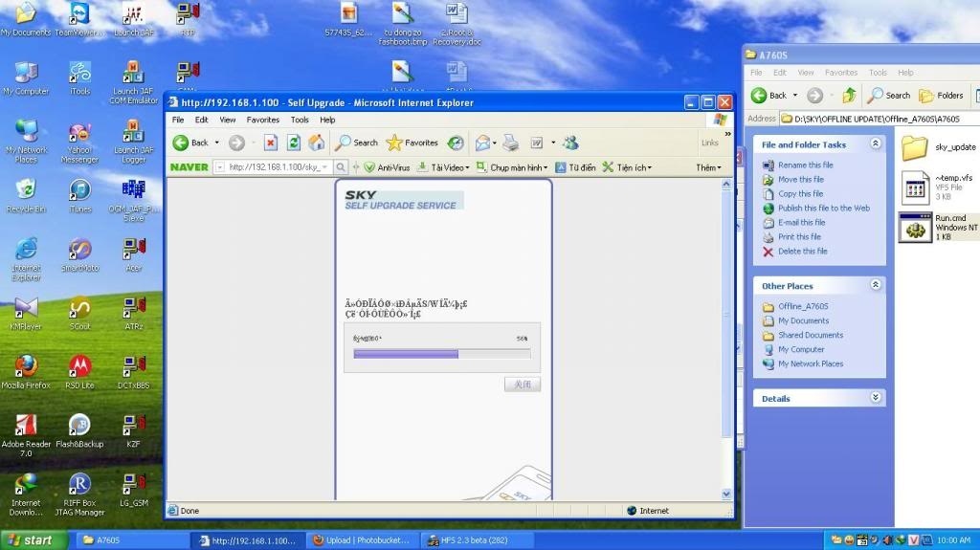Open Recycle Bin desktop icon
This screenshot has width=980, height=550.
pyautogui.click(x=26, y=196)
